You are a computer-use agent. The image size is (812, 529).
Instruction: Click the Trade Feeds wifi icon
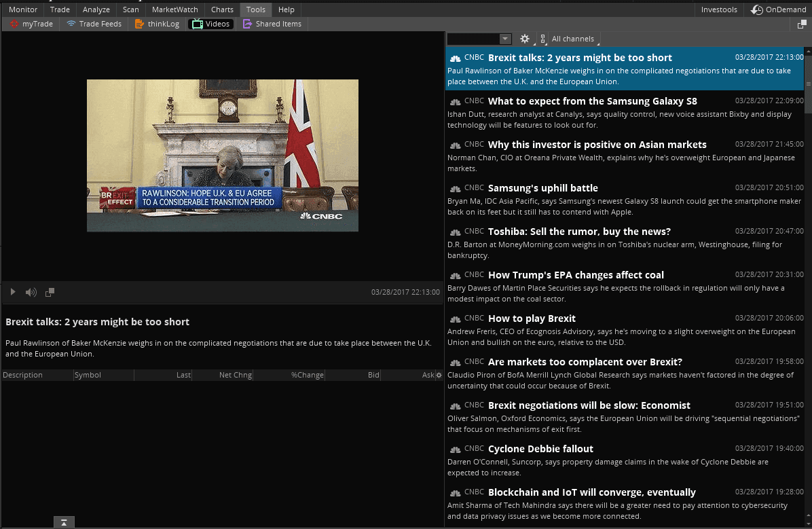point(71,24)
